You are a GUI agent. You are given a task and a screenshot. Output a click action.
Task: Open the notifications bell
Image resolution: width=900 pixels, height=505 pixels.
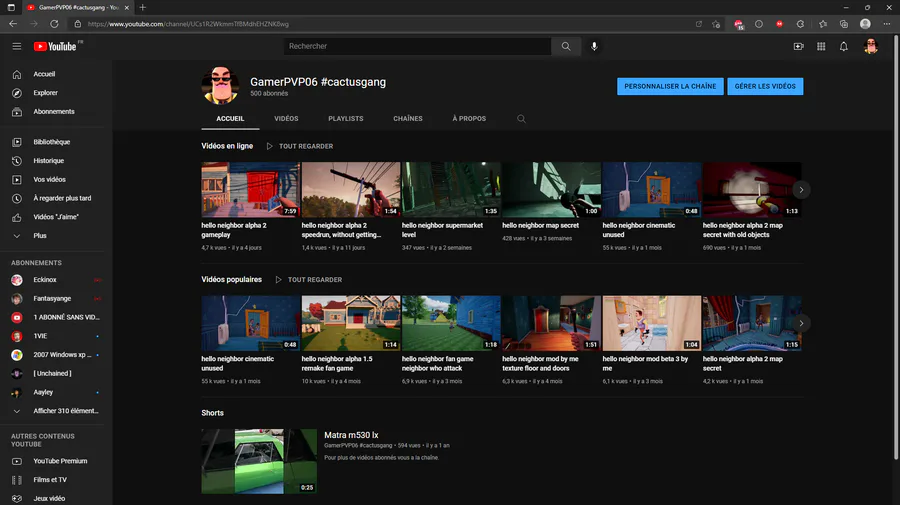pos(843,46)
